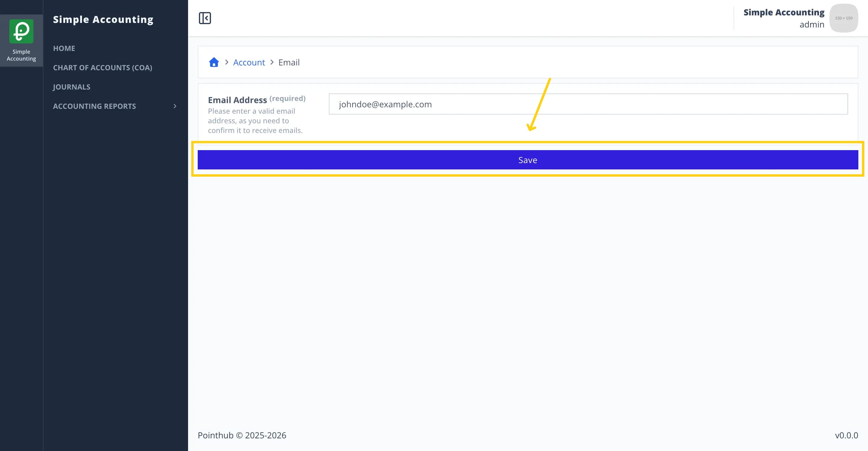
Task: Click the chevron separator before Account breadcrumb
Action: (x=227, y=62)
